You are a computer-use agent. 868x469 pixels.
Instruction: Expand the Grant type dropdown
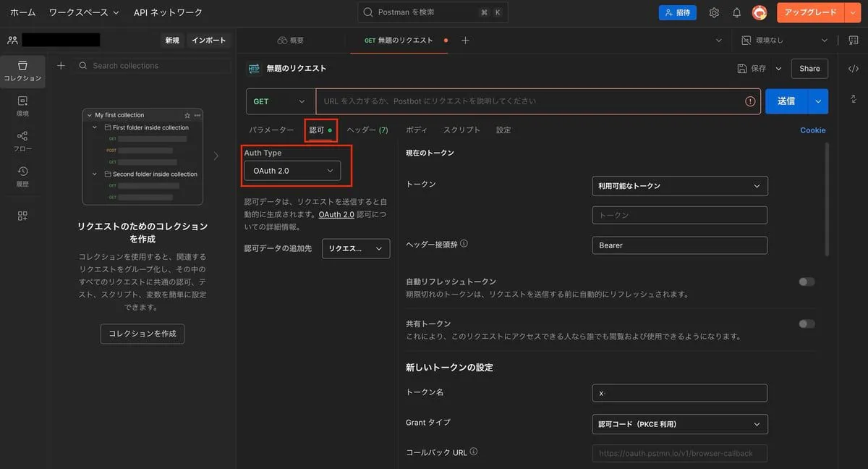[679, 424]
